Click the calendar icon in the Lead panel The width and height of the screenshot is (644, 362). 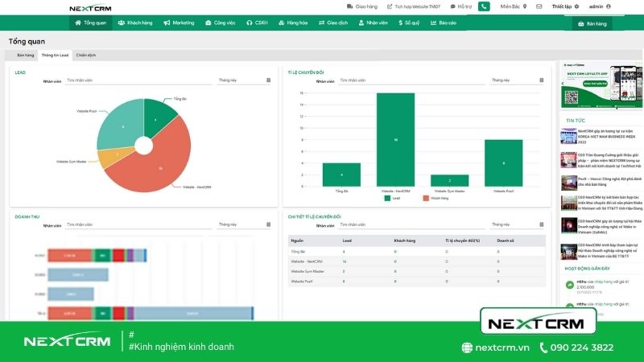click(268, 80)
